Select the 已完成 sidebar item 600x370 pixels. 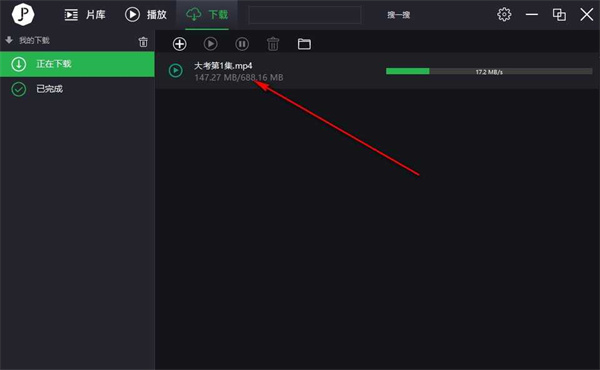tap(77, 89)
